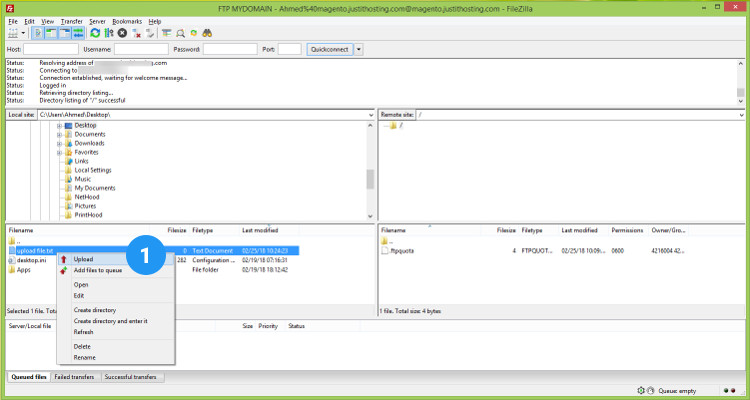Toggle synchronized browsing icon

point(193,33)
